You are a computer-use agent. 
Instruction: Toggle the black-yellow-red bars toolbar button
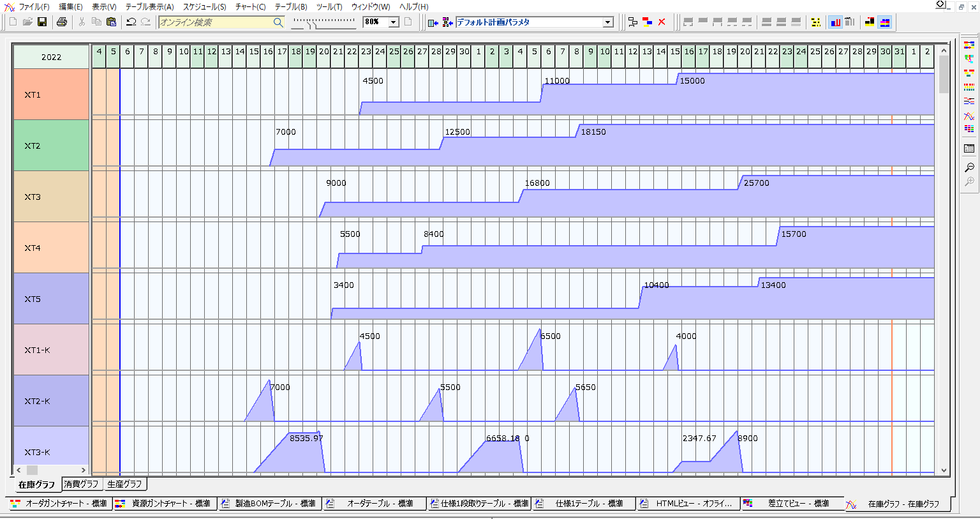[869, 22]
